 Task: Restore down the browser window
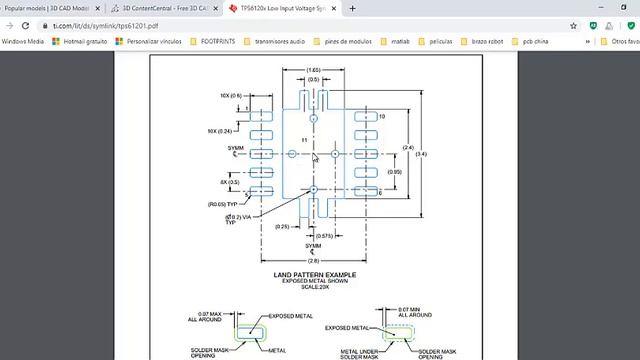(x=623, y=7)
